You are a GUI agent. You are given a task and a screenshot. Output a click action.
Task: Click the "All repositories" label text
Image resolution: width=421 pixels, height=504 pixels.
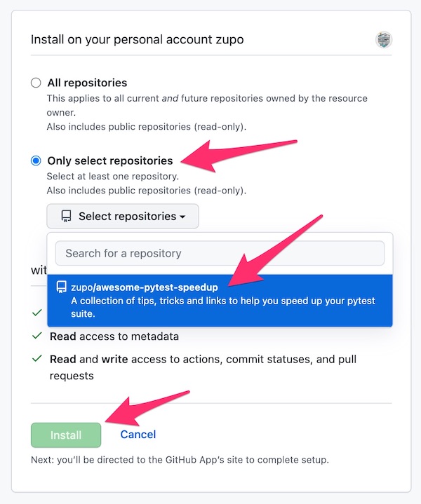pos(87,83)
